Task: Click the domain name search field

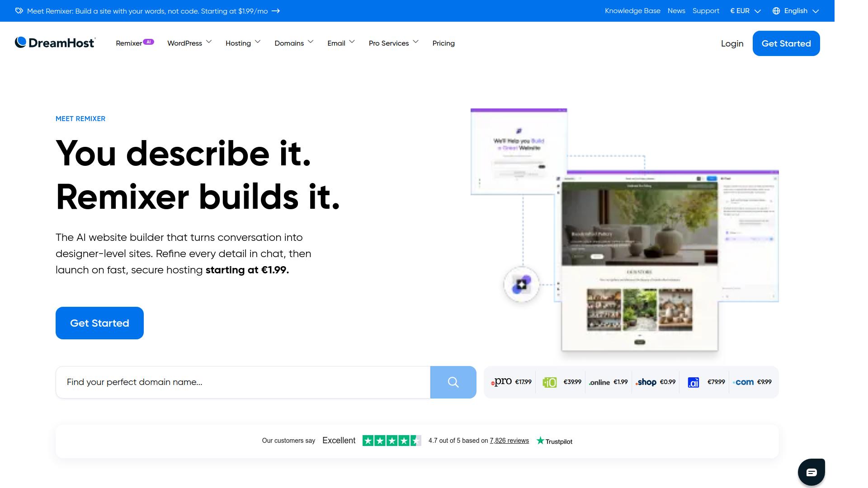Action: point(243,382)
